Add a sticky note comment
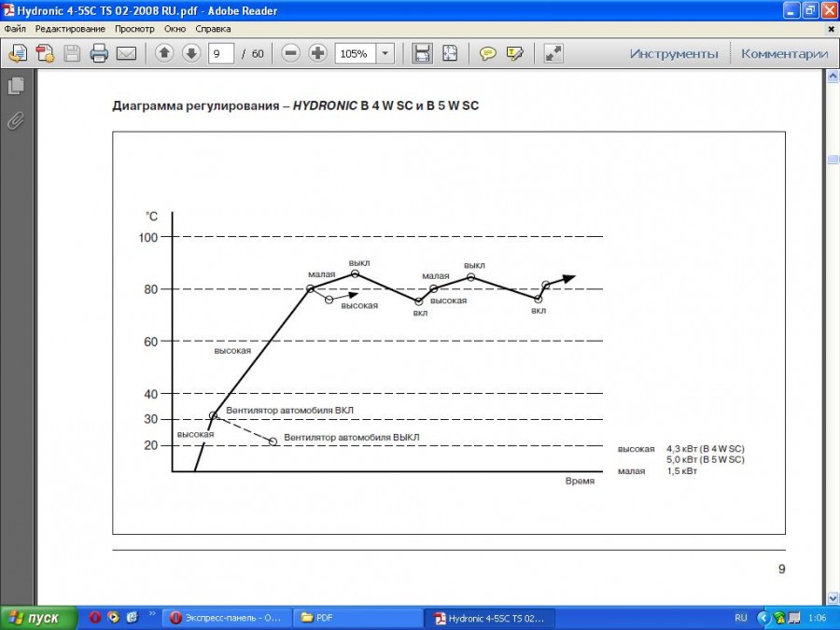The height and width of the screenshot is (630, 840). (487, 53)
